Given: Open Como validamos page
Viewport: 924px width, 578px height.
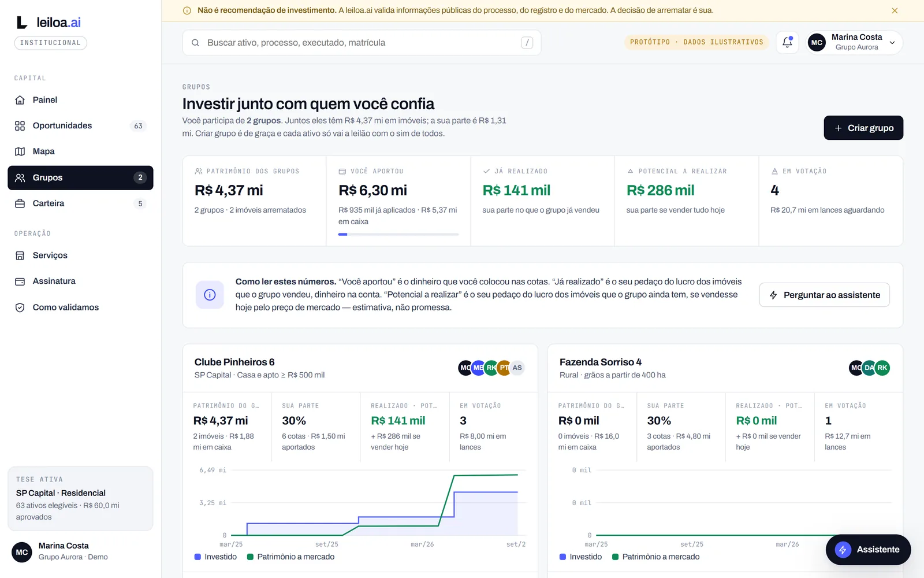Looking at the screenshot, I should [x=80, y=307].
